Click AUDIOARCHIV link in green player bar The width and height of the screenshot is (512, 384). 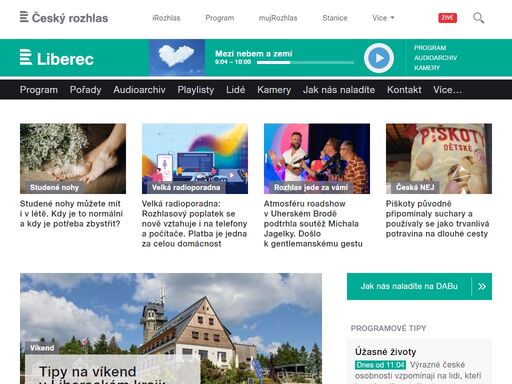435,58
